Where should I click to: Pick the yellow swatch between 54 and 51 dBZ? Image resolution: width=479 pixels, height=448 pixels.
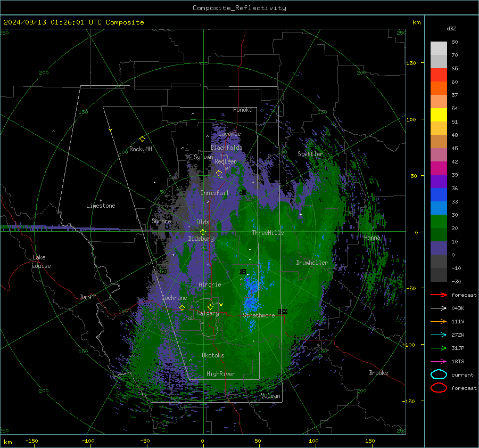pos(439,115)
